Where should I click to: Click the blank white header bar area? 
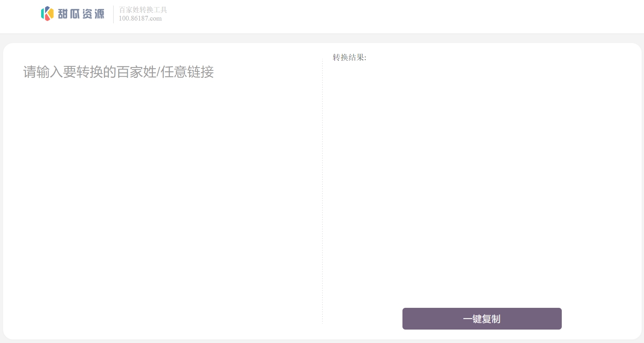click(395, 16)
